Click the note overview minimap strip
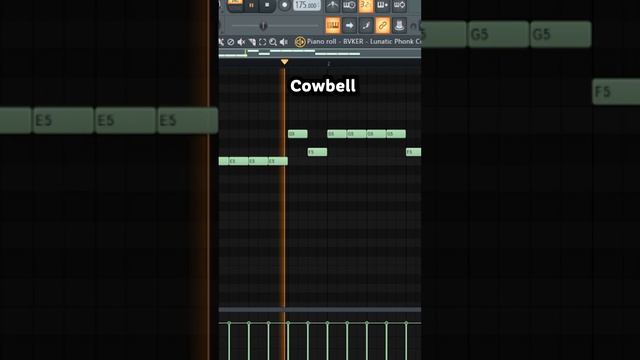This screenshot has width=640, height=360. (x=320, y=53)
